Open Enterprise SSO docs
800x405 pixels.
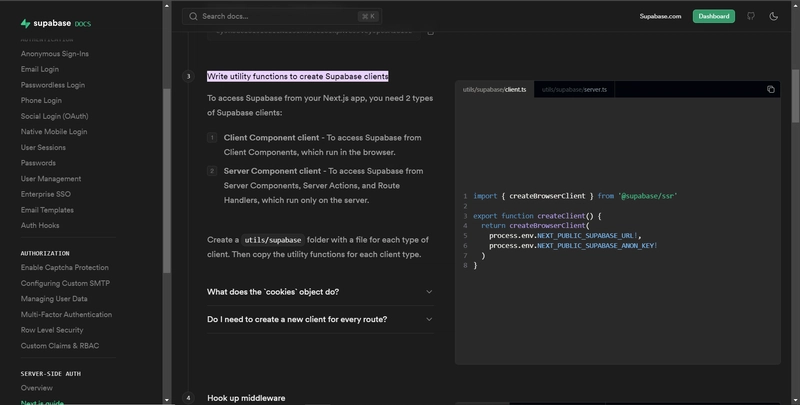tap(46, 194)
